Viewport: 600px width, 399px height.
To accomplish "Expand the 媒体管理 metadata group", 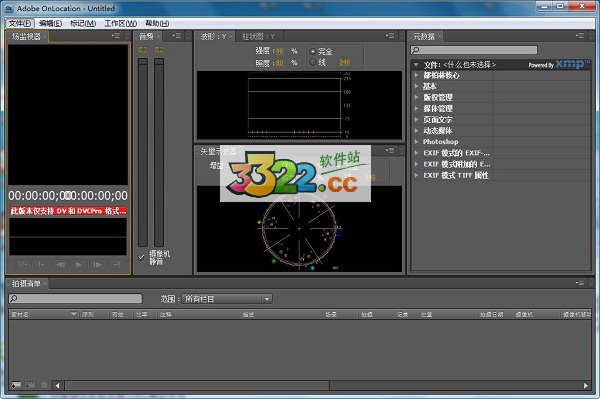I will point(416,108).
